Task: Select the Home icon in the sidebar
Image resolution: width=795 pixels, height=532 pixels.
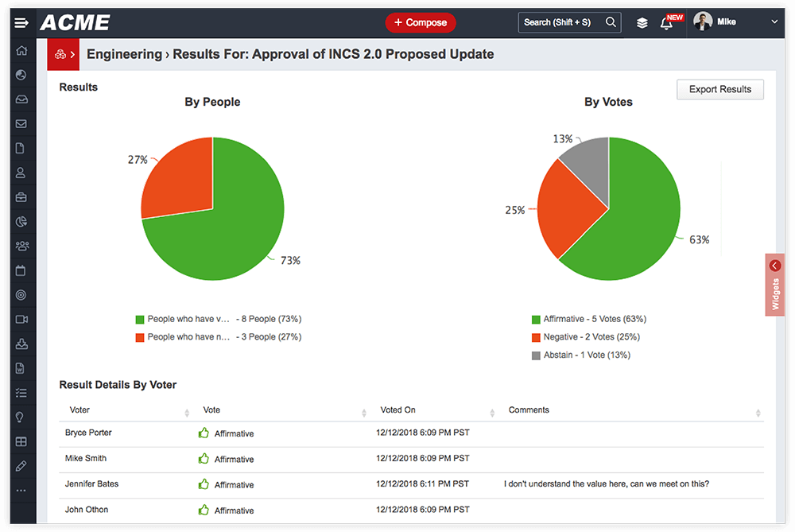Action: tap(21, 49)
